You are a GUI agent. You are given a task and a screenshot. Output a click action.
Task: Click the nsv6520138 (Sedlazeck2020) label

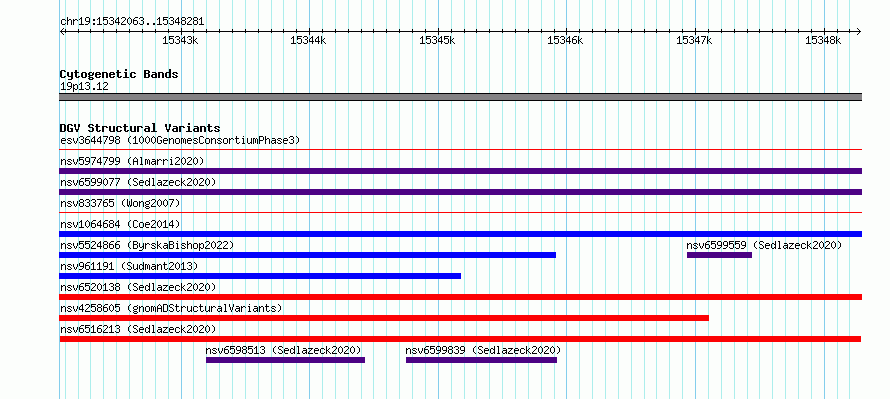coord(138,287)
